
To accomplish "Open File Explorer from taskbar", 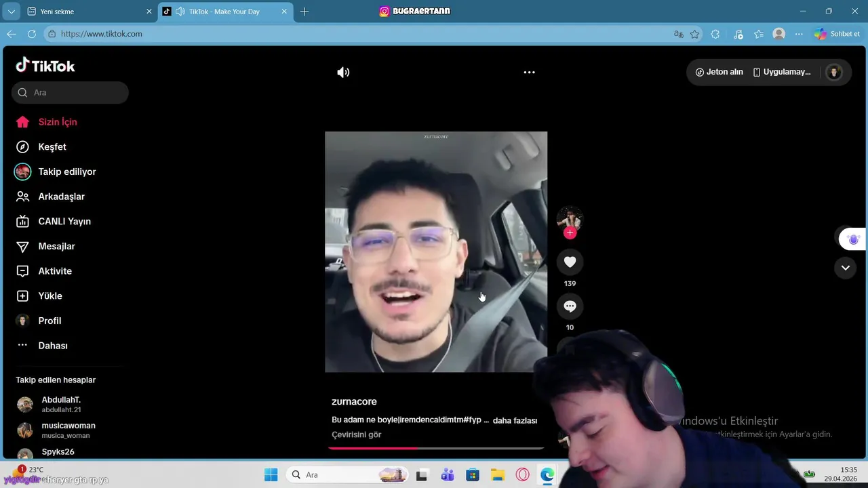I will pyautogui.click(x=498, y=474).
